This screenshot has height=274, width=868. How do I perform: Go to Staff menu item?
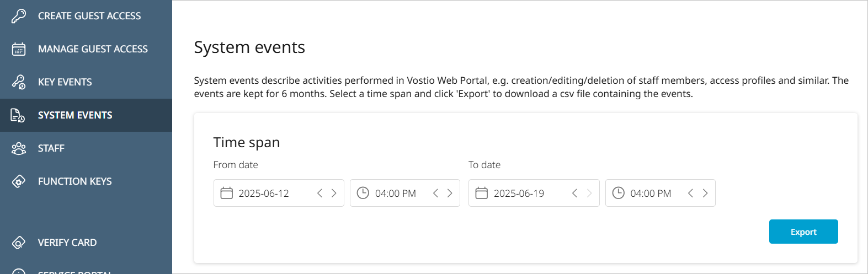51,148
